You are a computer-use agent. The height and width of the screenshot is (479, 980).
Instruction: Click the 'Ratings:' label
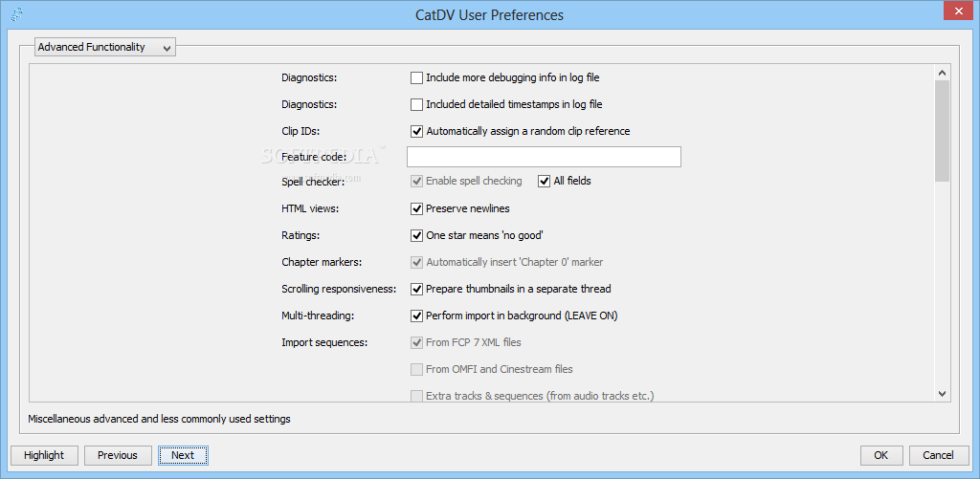coord(301,235)
